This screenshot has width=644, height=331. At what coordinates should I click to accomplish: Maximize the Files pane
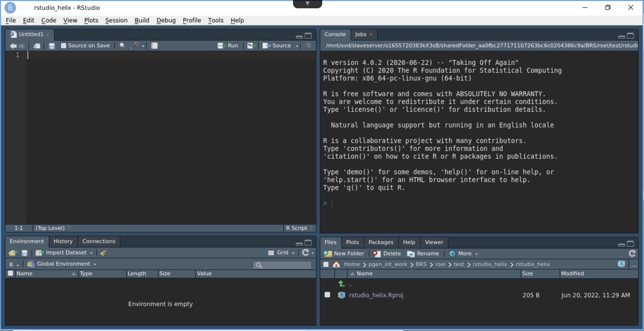631,244
